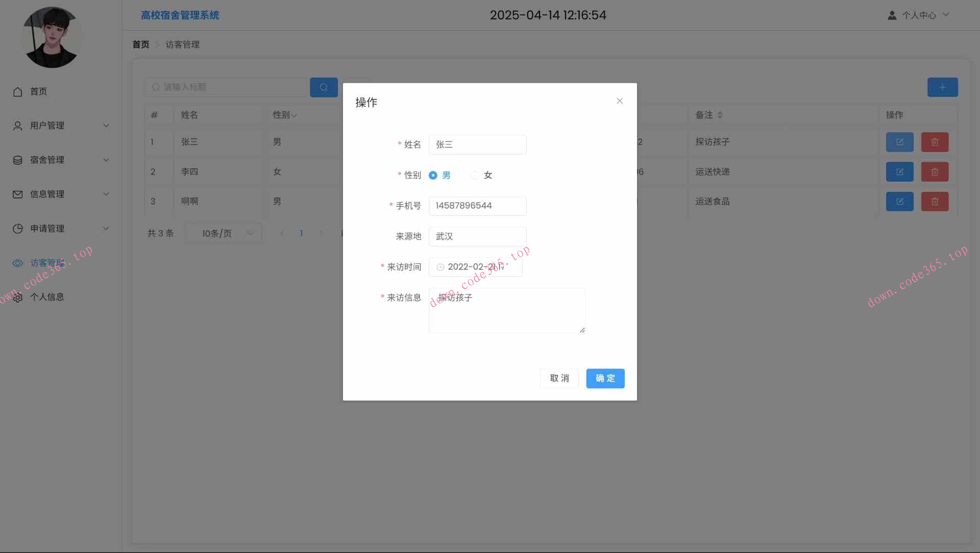980x553 pixels.
Task: Click the blue search magnifier icon
Action: point(324,87)
